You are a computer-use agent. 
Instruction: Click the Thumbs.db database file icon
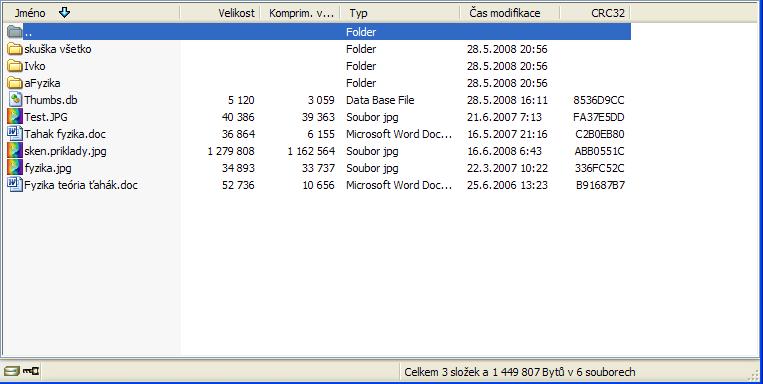(15, 100)
